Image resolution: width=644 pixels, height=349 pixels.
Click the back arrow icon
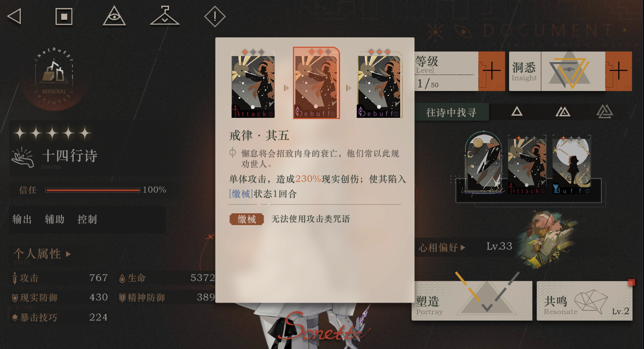(14, 17)
